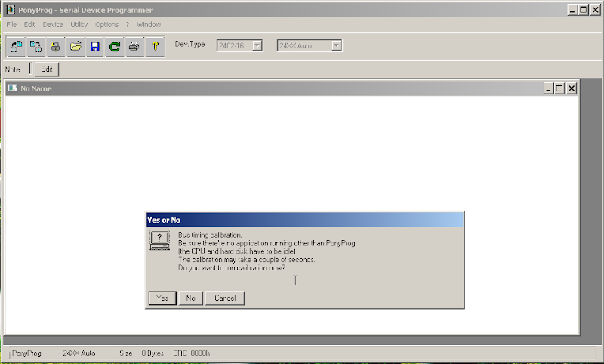Click the No Name window document icon

point(13,88)
